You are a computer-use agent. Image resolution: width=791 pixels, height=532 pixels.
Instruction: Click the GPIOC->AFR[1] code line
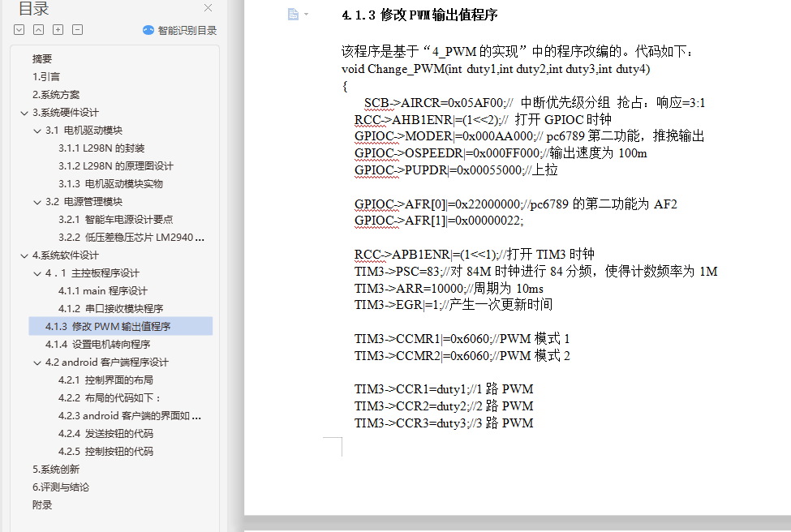[439, 221]
